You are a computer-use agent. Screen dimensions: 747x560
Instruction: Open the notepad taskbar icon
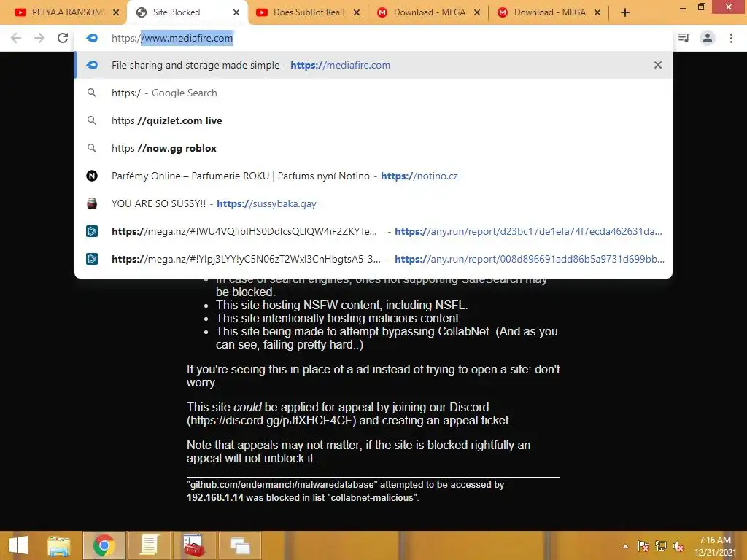pos(149,545)
